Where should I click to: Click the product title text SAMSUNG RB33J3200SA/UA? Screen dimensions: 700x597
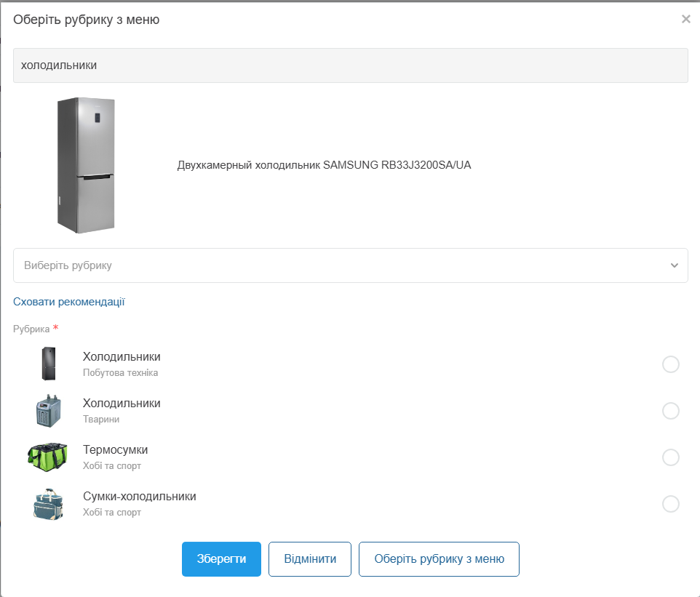(x=397, y=165)
